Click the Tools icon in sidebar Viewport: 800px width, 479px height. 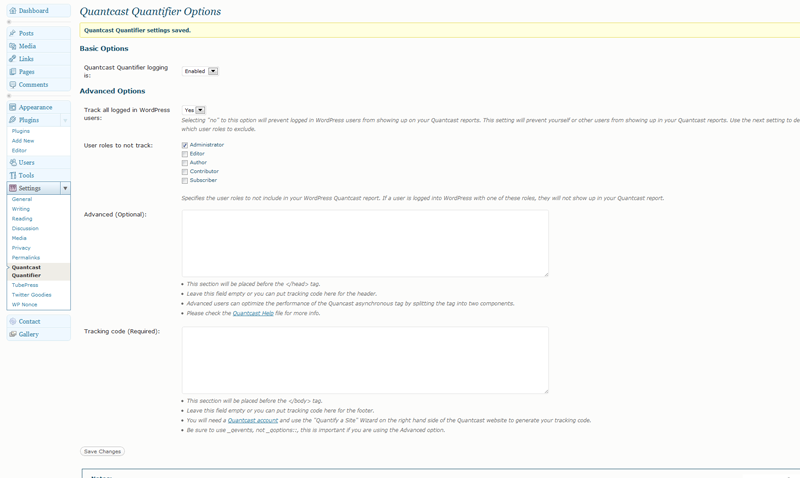13,175
